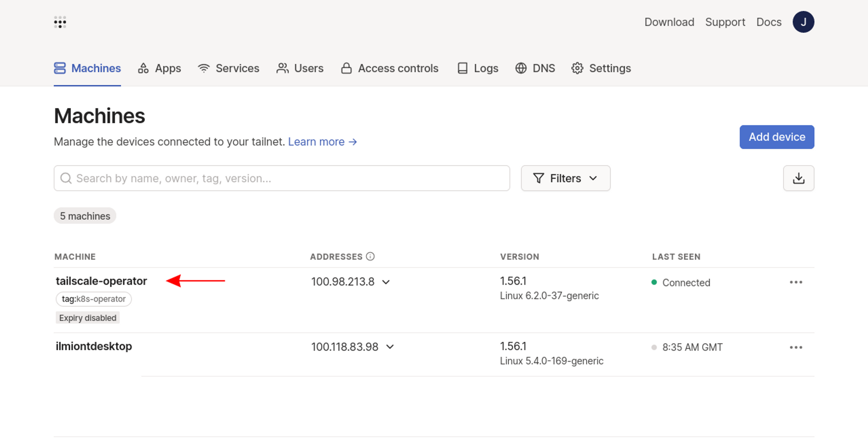This screenshot has height=439, width=868.
Task: Click the Add device button
Action: click(776, 137)
